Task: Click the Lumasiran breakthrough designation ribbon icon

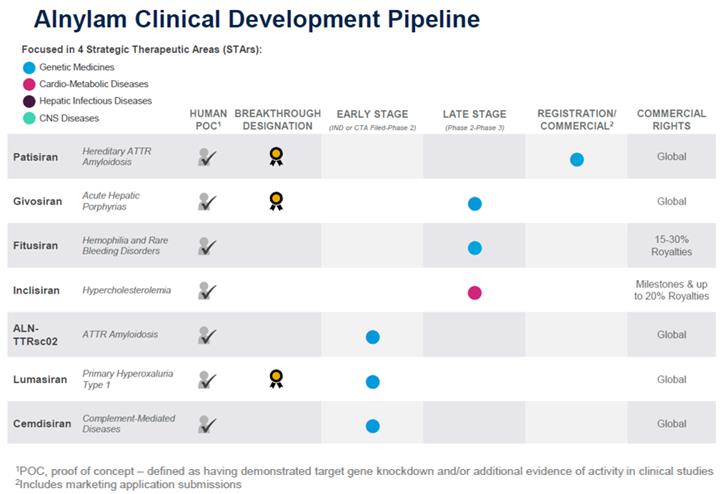Action: pos(276,379)
